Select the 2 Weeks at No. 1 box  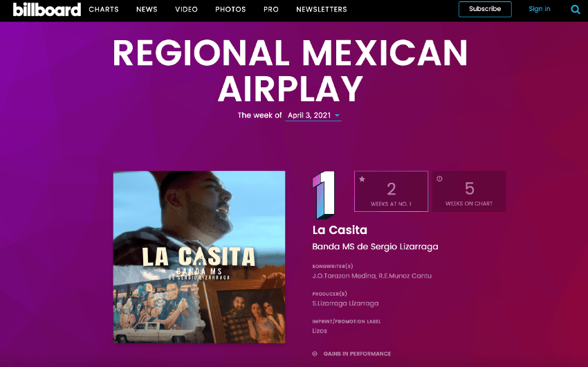[391, 191]
